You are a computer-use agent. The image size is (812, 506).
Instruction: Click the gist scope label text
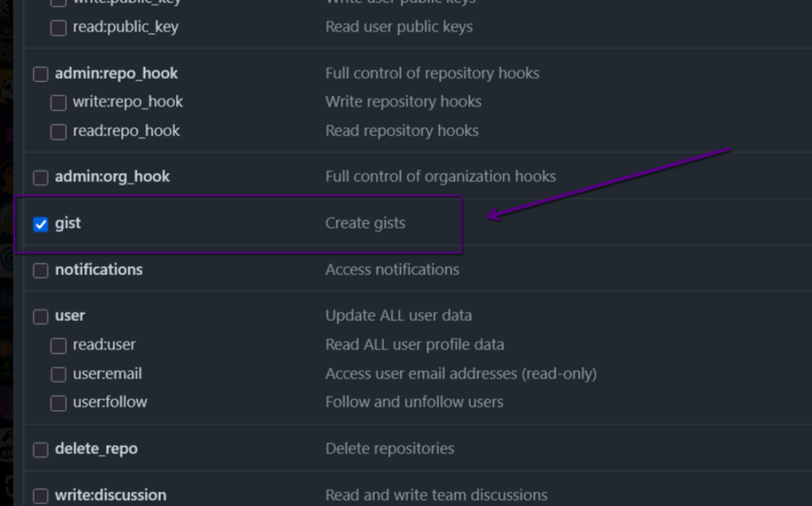68,223
